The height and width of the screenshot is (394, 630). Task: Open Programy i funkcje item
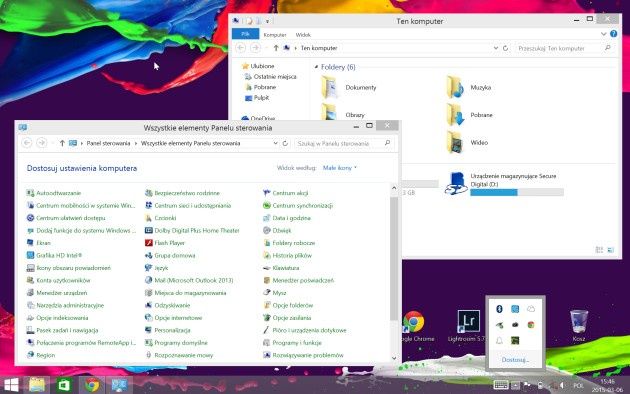click(x=292, y=343)
